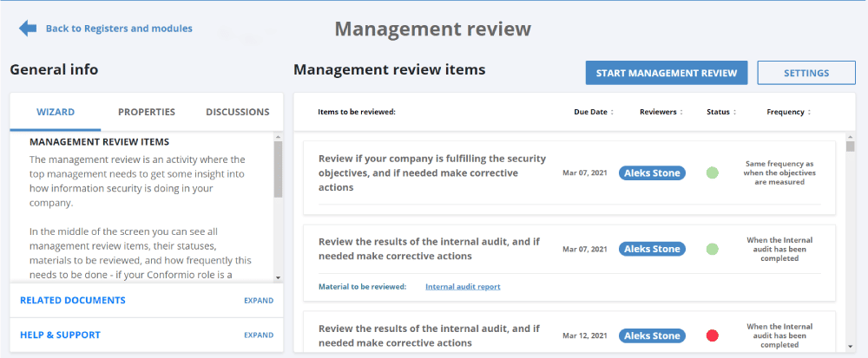Click the green status dot for security objectives item
Image resolution: width=868 pixels, height=358 pixels.
tap(713, 172)
